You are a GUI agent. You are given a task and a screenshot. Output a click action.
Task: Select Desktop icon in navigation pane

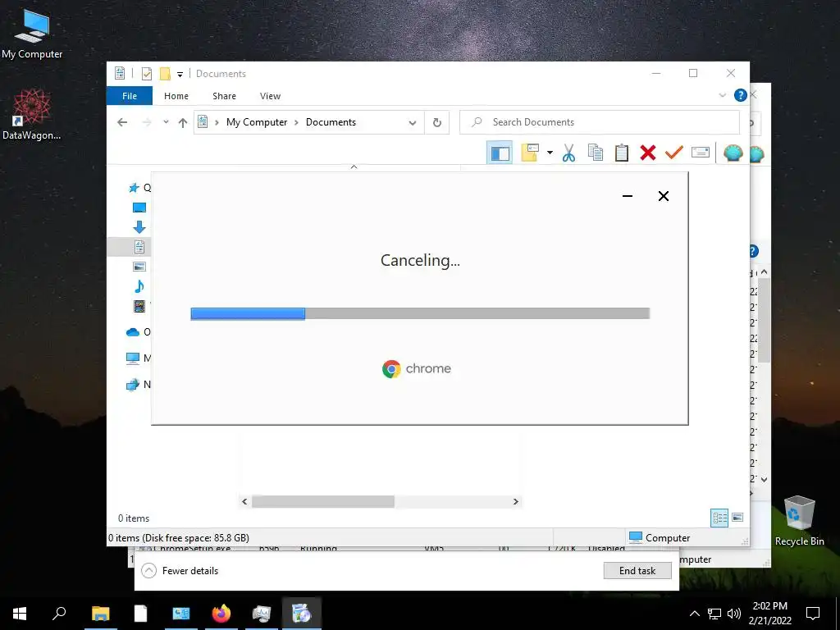[139, 208]
